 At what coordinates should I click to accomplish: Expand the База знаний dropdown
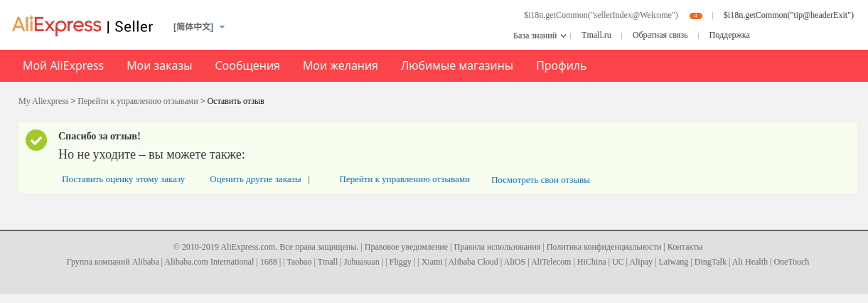click(x=540, y=35)
